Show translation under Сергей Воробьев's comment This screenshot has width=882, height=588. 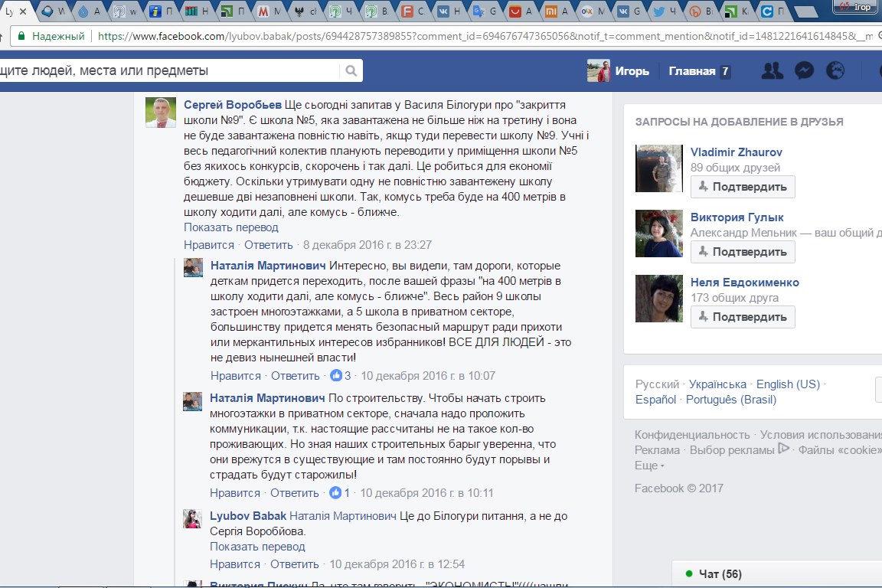(x=231, y=227)
